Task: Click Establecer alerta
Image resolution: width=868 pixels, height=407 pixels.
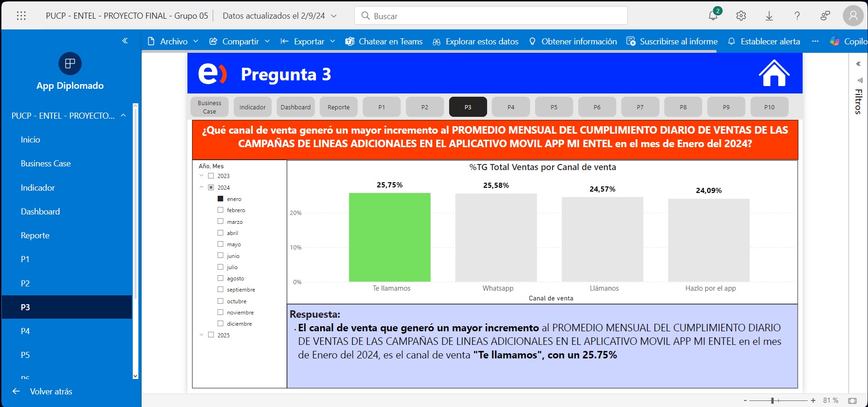Action: click(x=764, y=41)
